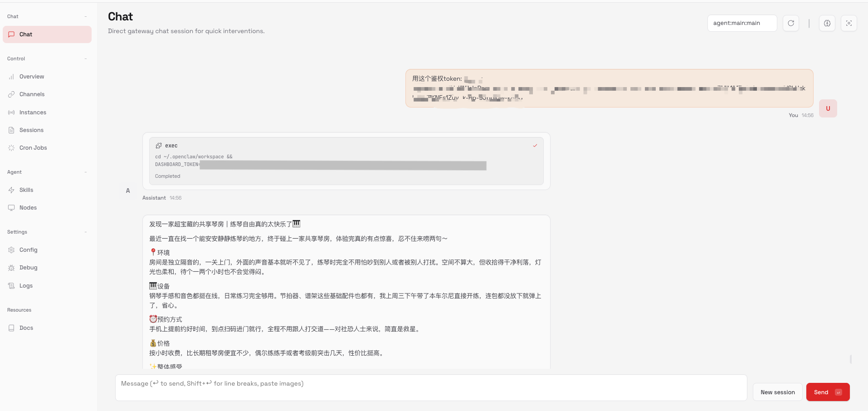Click the 设备 section heading in reply

pos(160,286)
